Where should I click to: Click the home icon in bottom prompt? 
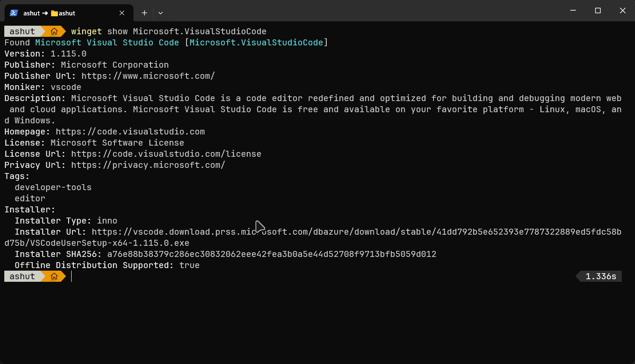click(54, 276)
